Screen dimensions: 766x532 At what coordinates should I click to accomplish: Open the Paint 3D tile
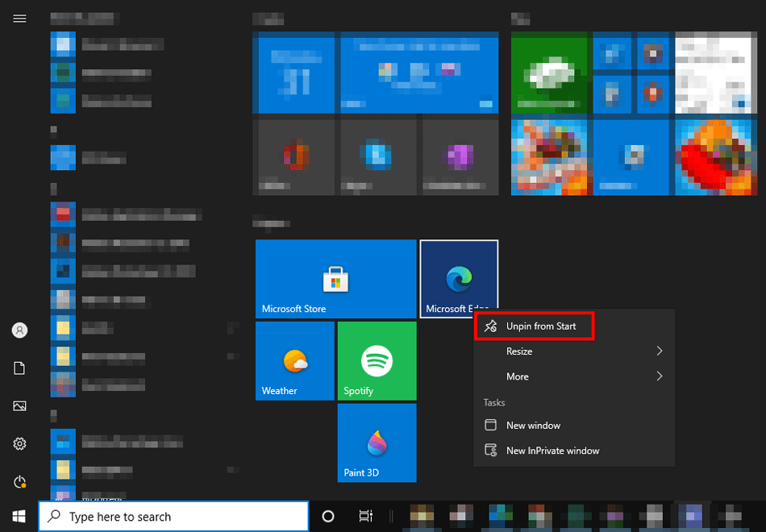click(x=377, y=443)
